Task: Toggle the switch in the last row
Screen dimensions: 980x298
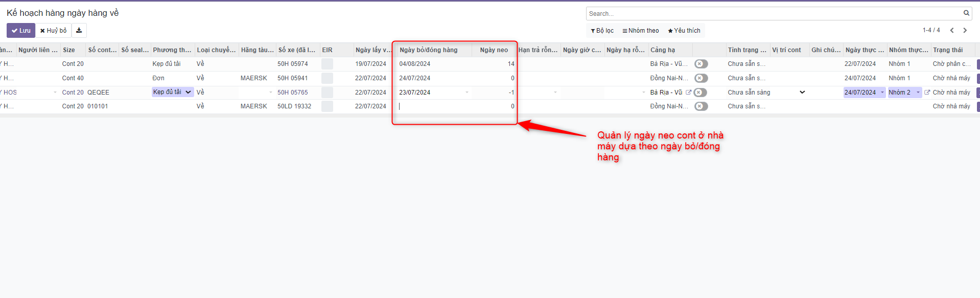Action: coord(701,106)
